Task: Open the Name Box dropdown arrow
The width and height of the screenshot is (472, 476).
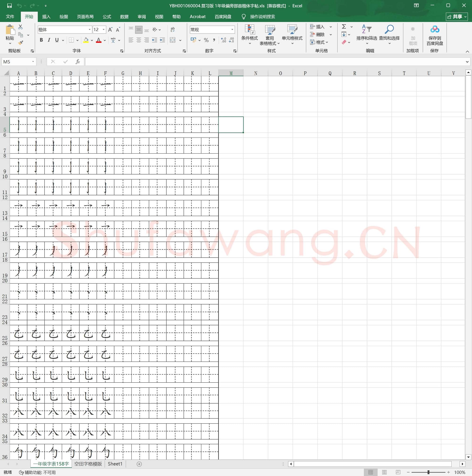Action: point(33,62)
